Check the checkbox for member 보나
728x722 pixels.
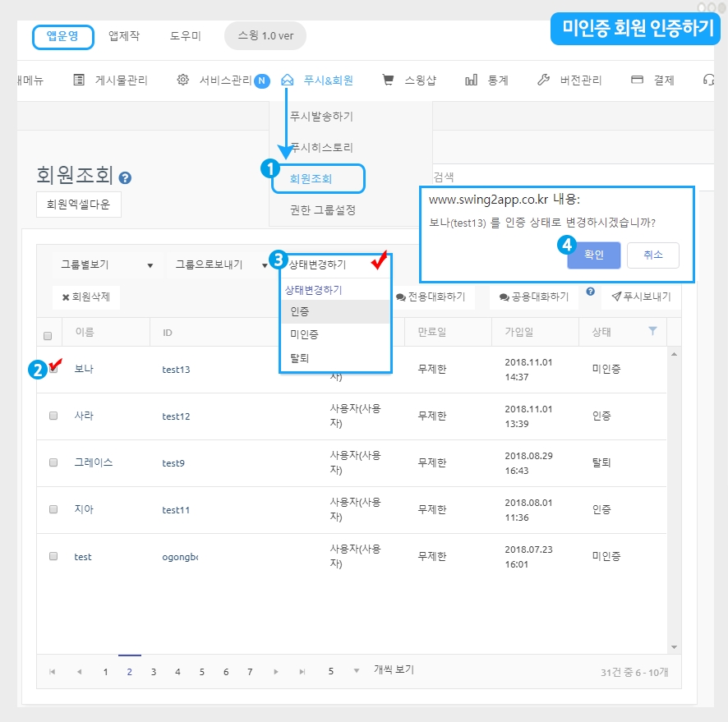(x=53, y=369)
